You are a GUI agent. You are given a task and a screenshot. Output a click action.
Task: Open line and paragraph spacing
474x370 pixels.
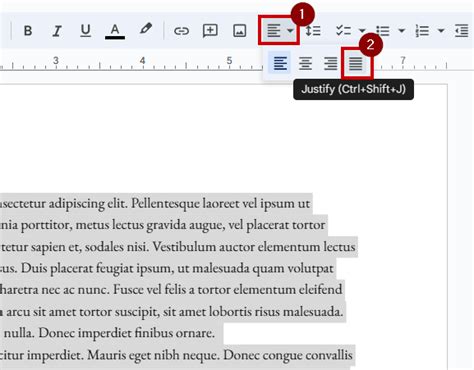point(313,31)
